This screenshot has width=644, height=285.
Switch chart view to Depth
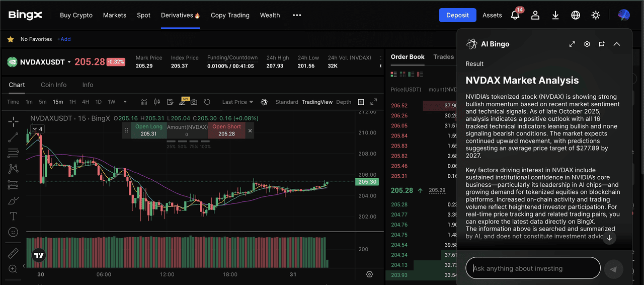click(344, 102)
